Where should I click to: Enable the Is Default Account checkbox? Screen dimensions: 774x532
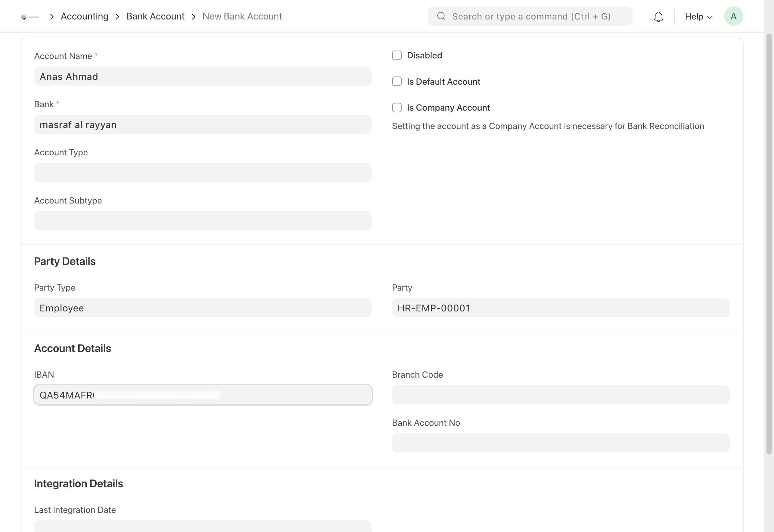point(397,81)
